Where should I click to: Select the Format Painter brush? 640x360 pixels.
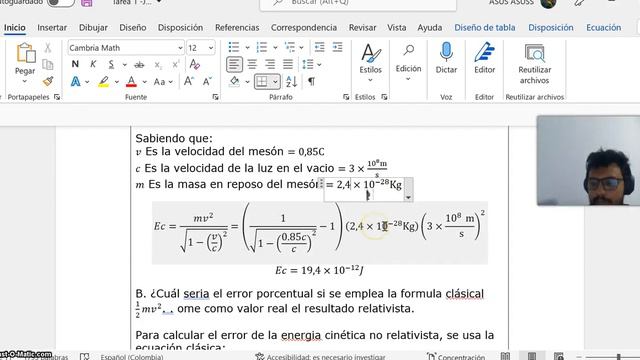(x=48, y=81)
